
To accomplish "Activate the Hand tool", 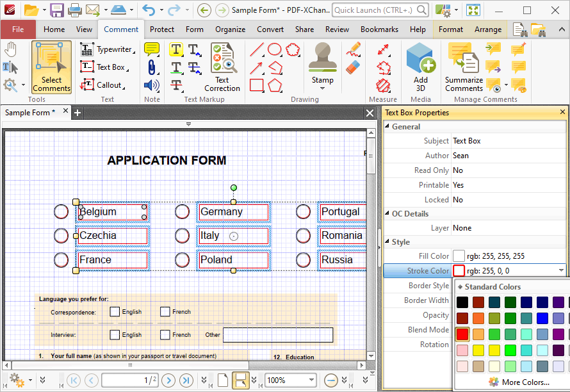I will click(x=11, y=49).
